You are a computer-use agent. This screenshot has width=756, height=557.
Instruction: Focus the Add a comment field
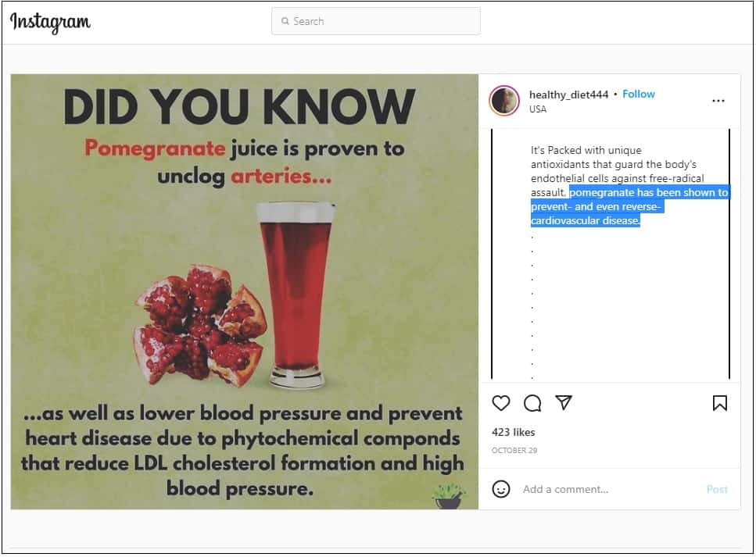click(610, 489)
